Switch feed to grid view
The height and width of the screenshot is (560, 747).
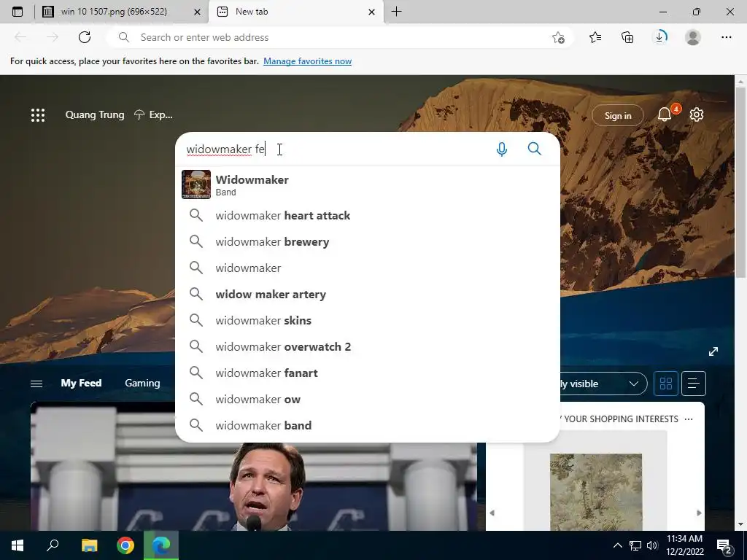[665, 384]
